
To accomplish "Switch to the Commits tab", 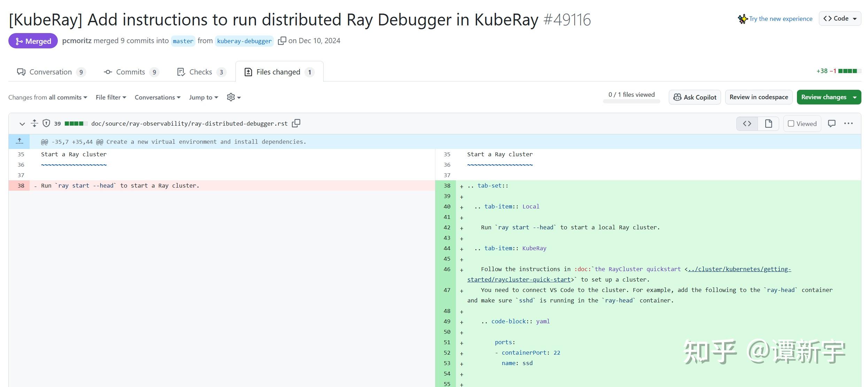I will click(x=130, y=72).
